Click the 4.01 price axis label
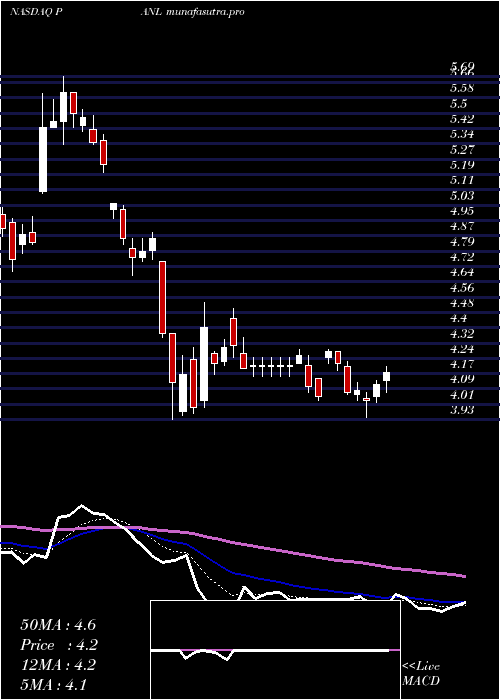The image size is (500, 700). pos(462,395)
